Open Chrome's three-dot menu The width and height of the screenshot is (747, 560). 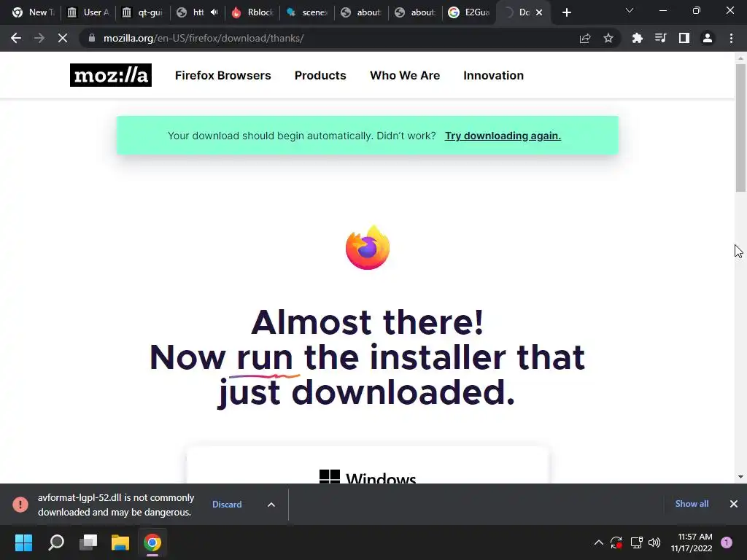[x=731, y=38]
